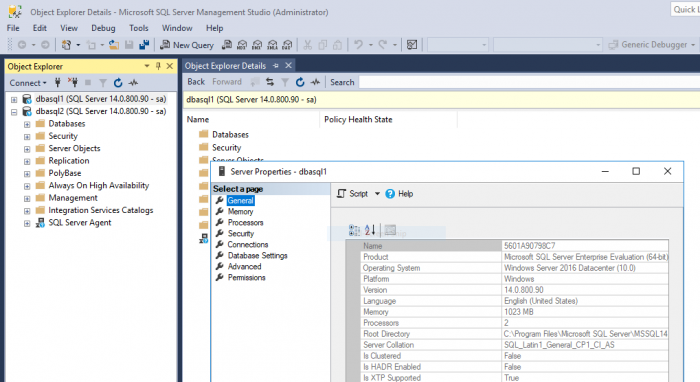Viewport: 700px width, 382px height.
Task: Open the Edit menu
Action: point(40,28)
